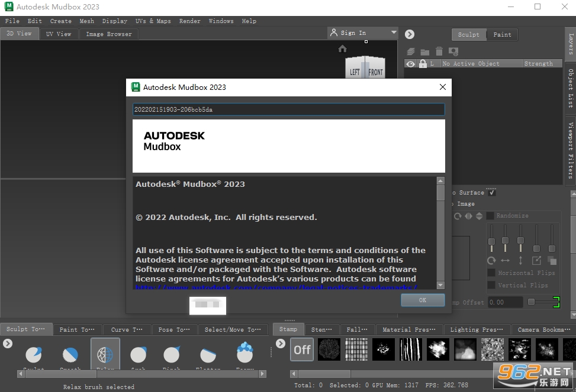Click the FRONT face of view cube
Screen dimensions: 576x392
tap(375, 71)
